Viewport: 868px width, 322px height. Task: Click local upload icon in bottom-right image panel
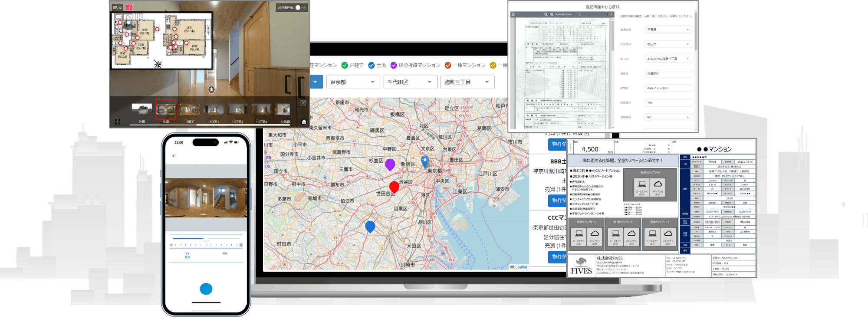(x=652, y=233)
